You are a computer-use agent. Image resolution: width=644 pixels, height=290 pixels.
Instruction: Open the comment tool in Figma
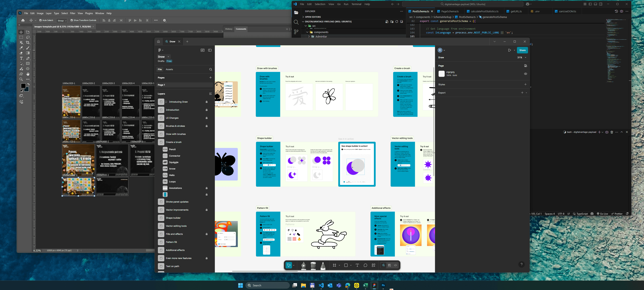point(365,265)
